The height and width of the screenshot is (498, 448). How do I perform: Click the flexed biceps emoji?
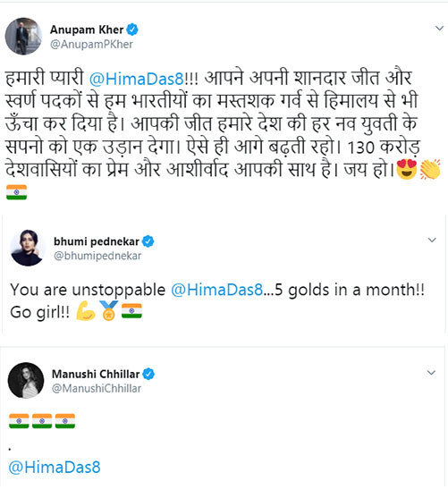pyautogui.click(x=86, y=310)
